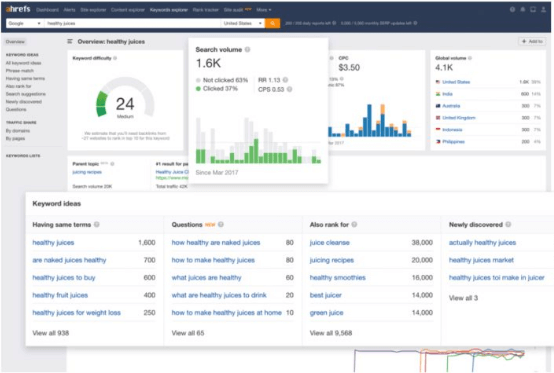Open the Philippines global volume link
Image resolution: width=554 pixels, height=373 pixels.
coord(453,142)
